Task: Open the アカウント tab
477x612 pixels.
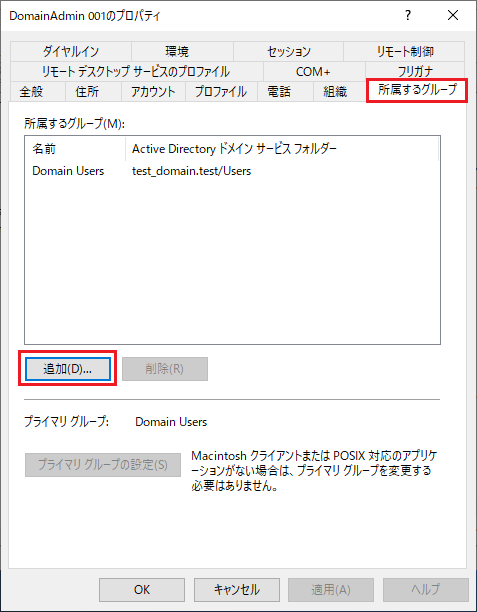Action: point(153,92)
